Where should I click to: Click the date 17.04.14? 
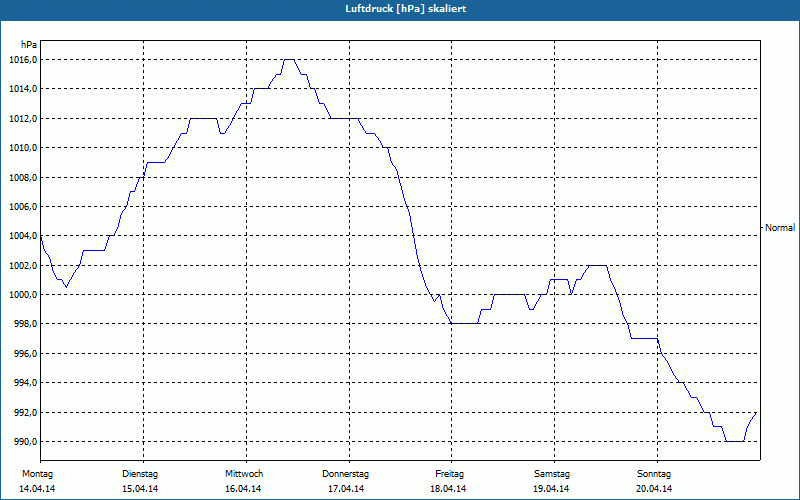point(346,489)
